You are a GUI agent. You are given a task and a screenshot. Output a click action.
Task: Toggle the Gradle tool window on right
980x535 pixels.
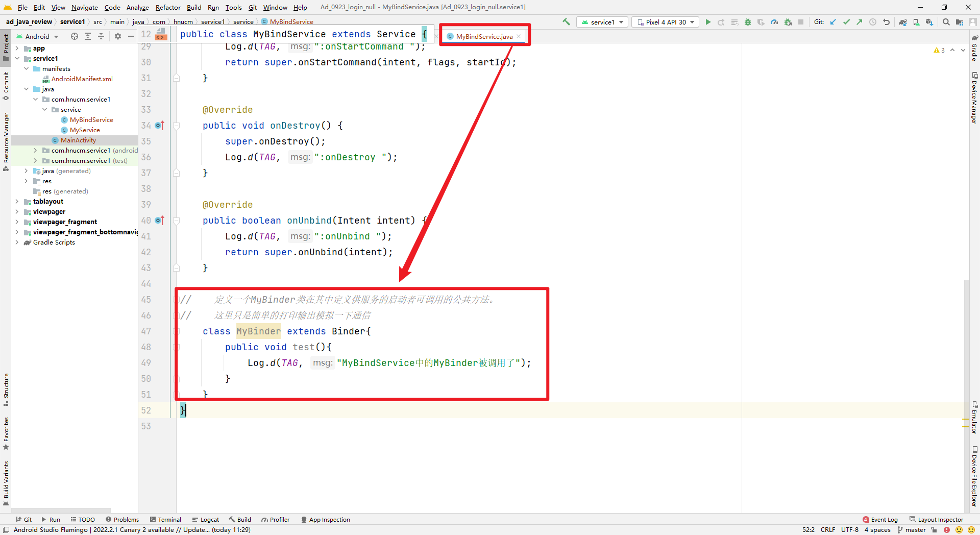(974, 48)
